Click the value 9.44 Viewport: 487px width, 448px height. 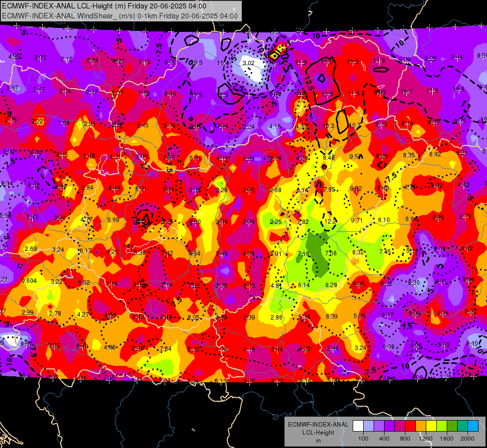point(457,57)
